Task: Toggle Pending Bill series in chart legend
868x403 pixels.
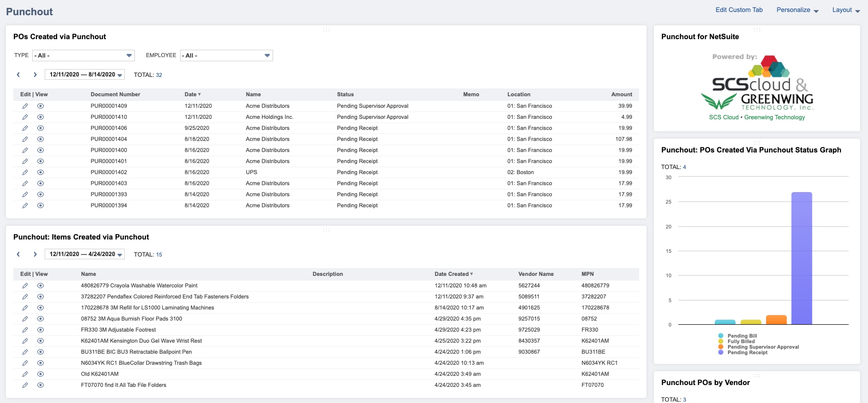Action: 741,336
